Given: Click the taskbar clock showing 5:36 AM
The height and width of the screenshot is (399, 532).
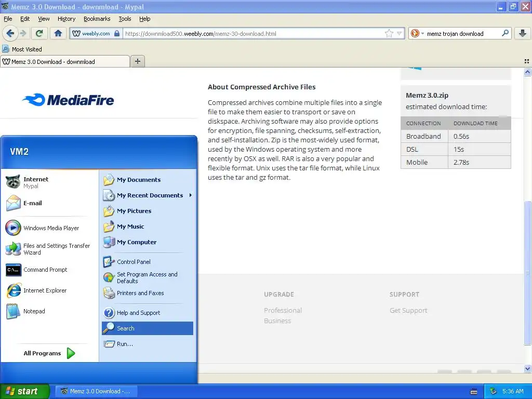Looking at the screenshot, I should click(513, 391).
